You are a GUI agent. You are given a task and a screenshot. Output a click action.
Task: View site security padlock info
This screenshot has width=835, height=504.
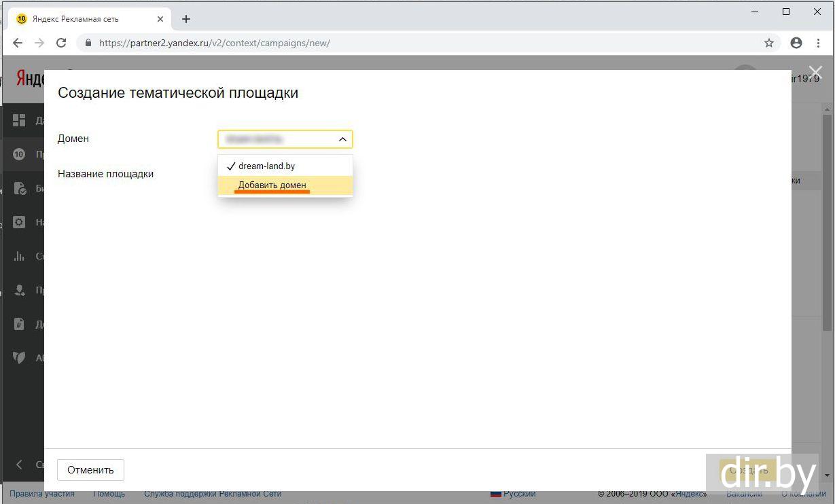pos(88,43)
